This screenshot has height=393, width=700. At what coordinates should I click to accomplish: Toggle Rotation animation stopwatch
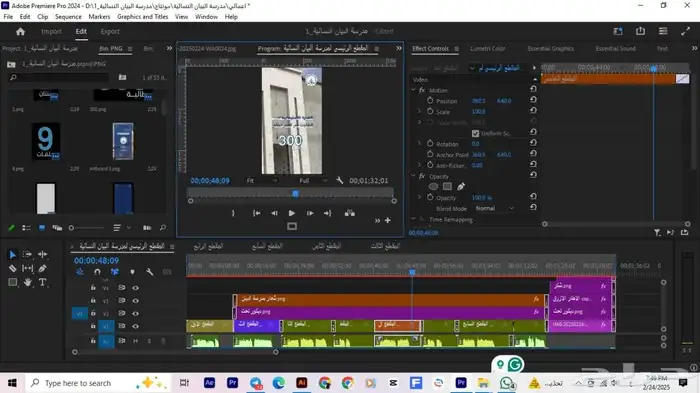(x=430, y=144)
